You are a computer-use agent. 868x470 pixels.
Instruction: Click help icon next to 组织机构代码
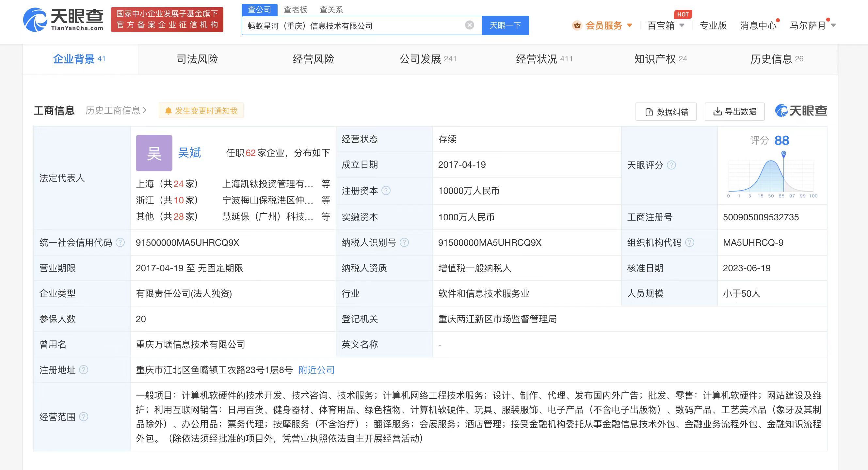coord(690,243)
